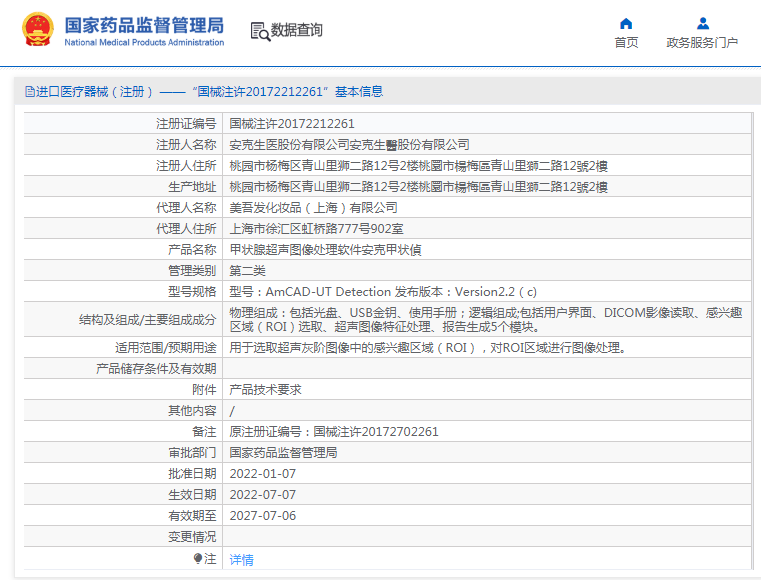
Task: Click the 生产地址 label cell
Action: (192, 187)
